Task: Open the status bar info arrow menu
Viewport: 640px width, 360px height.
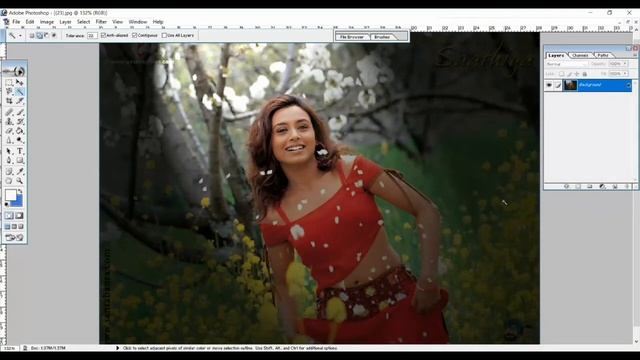Action: pyautogui.click(x=118, y=348)
